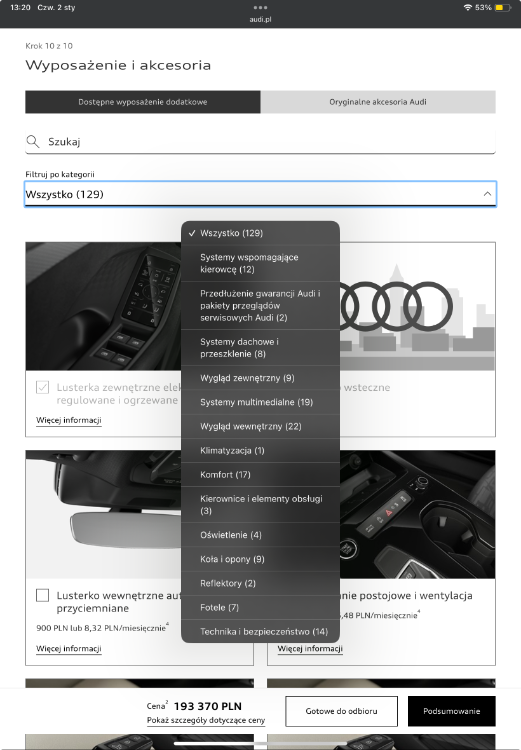Choose Przedłużenie gwarancji Audi option
Viewport: 521px width, 750px height.
[260, 305]
